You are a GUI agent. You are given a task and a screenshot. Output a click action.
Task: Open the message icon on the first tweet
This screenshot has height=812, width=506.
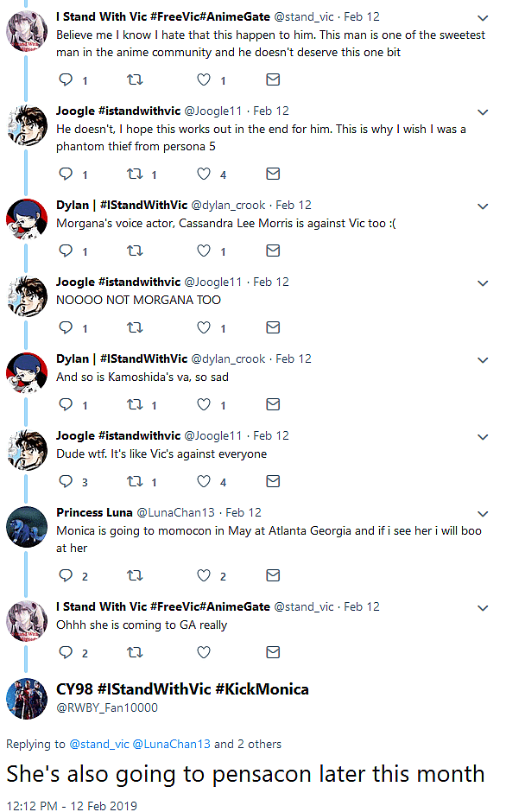click(x=273, y=79)
